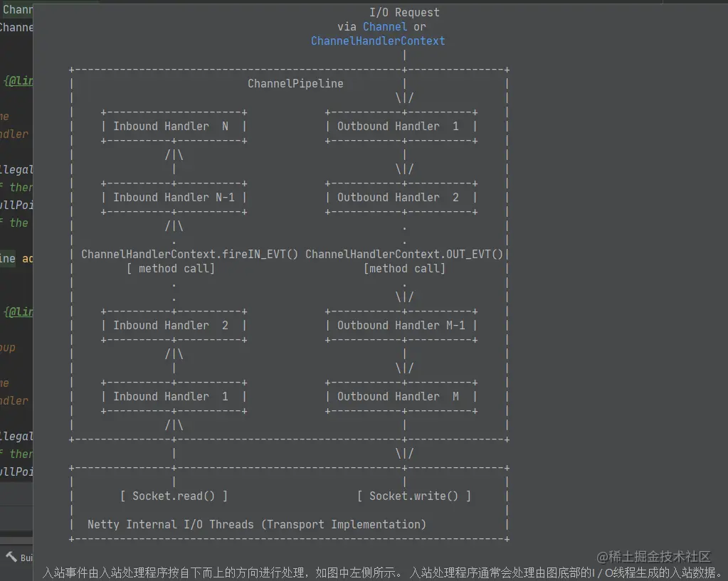Screen dimensions: 728x581
Task: Click the "Inbound Handler N" box label
Action: pos(171,126)
